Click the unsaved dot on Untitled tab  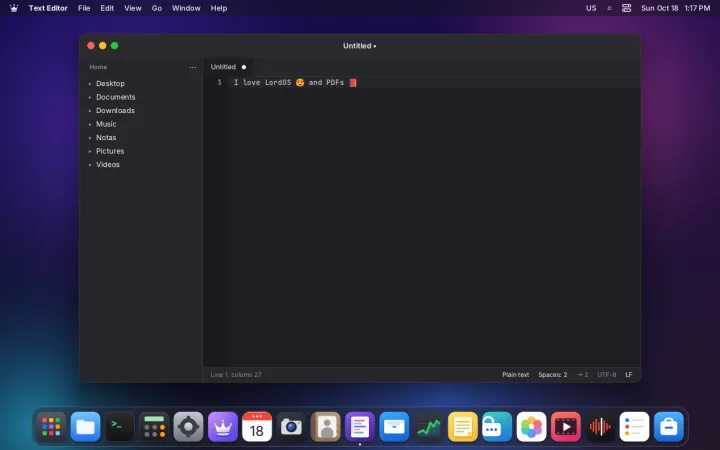pos(244,67)
